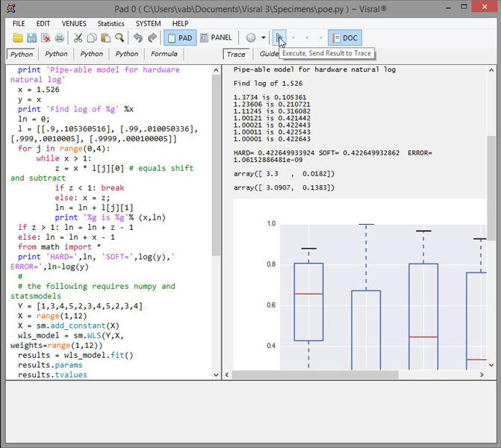501x448 pixels.
Task: Click the code editor scrollbar up arrow
Action: pyautogui.click(x=216, y=70)
